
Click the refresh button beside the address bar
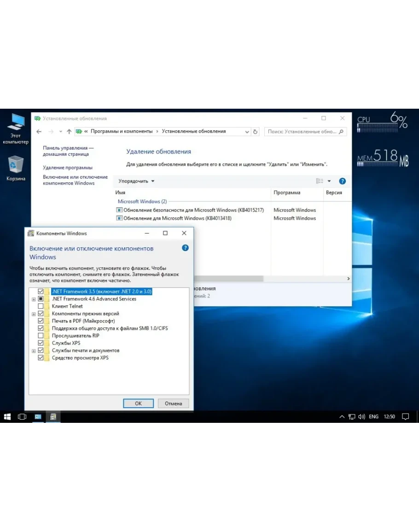tap(256, 132)
